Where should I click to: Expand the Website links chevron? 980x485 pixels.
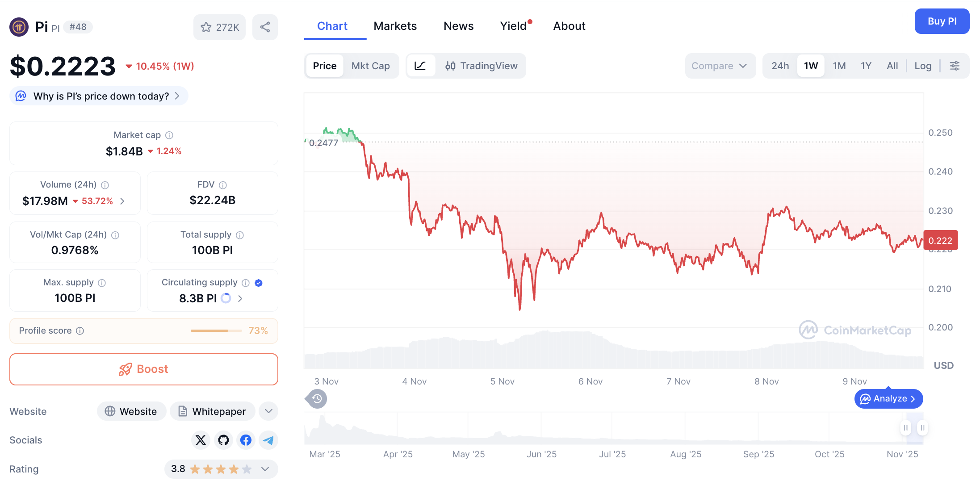(x=268, y=411)
